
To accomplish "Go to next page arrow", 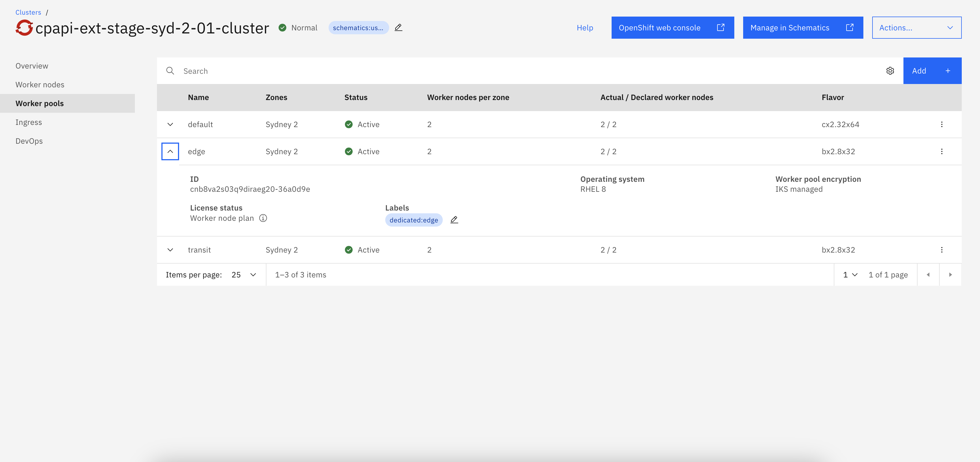I will (x=950, y=275).
